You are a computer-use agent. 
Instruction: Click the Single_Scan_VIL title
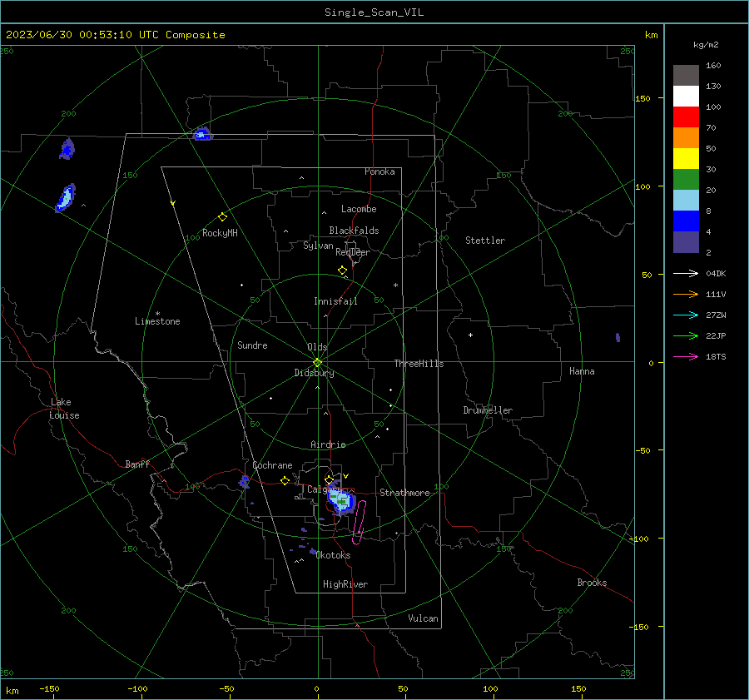click(374, 12)
